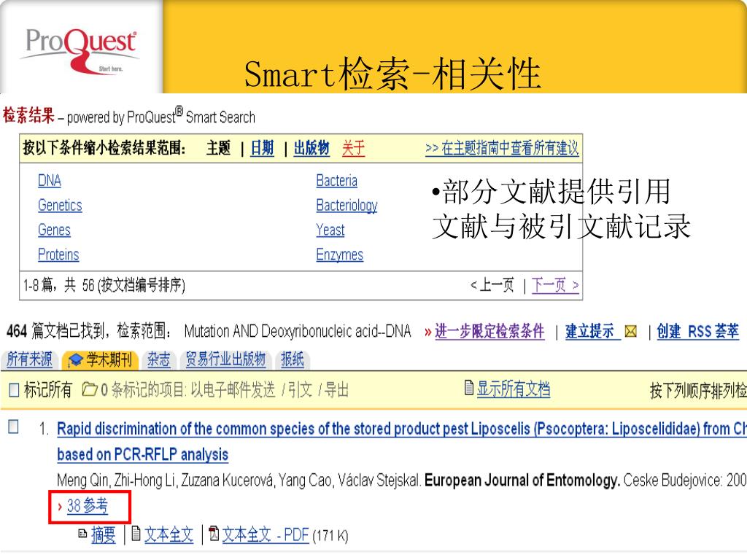This screenshot has width=747, height=560.
Task: Click 创建 RSS 荟萃 link
Action: pos(698,331)
